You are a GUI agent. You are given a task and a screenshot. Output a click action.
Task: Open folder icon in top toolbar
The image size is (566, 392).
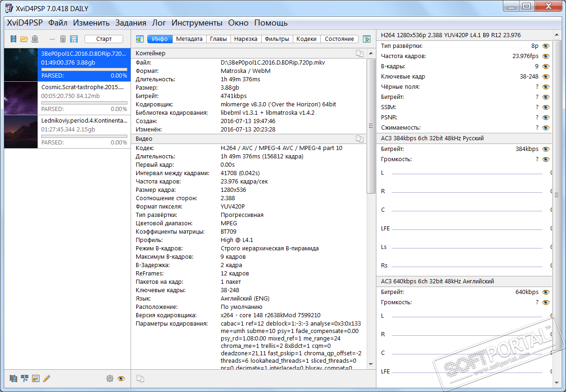click(24, 39)
